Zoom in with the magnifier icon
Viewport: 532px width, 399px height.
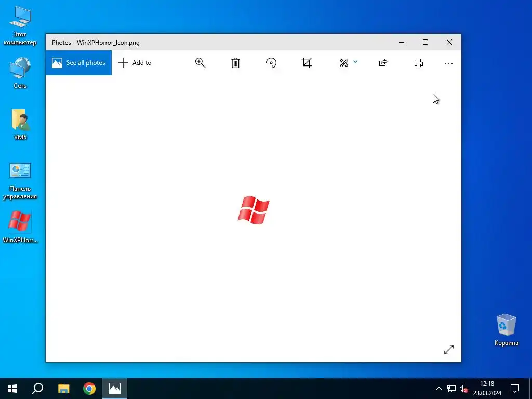coord(201,63)
